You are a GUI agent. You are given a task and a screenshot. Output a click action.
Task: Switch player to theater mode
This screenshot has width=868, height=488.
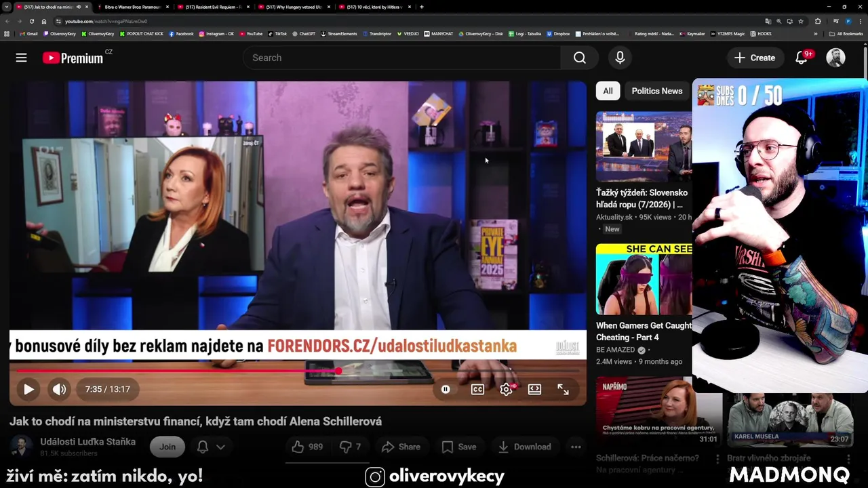[x=535, y=389]
